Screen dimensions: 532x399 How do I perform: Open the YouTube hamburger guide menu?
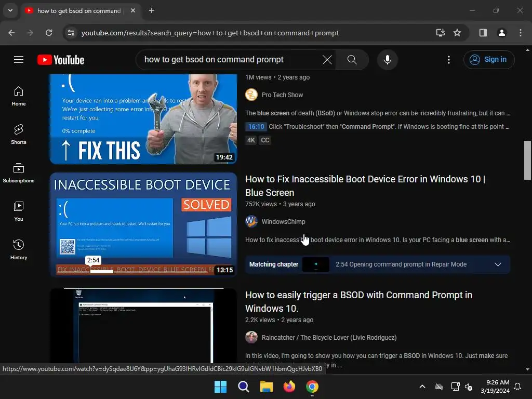click(x=19, y=60)
